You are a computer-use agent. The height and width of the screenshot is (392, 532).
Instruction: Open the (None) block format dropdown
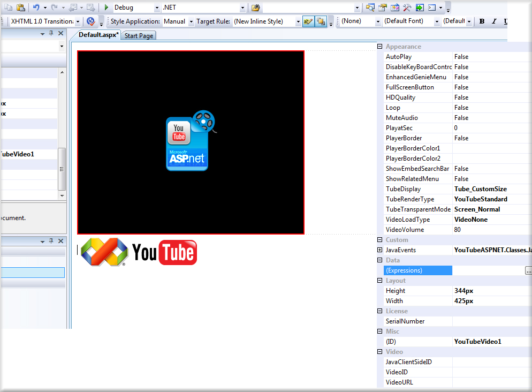coord(378,21)
